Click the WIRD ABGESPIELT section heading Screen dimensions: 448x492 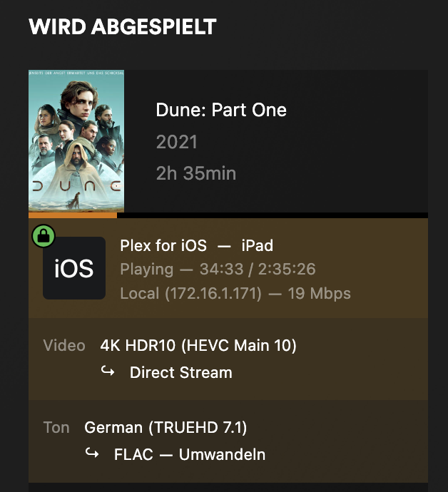point(122,28)
